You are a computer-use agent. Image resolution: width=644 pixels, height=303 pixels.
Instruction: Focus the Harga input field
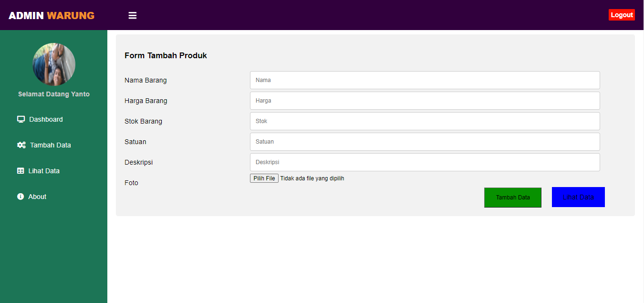click(x=425, y=100)
